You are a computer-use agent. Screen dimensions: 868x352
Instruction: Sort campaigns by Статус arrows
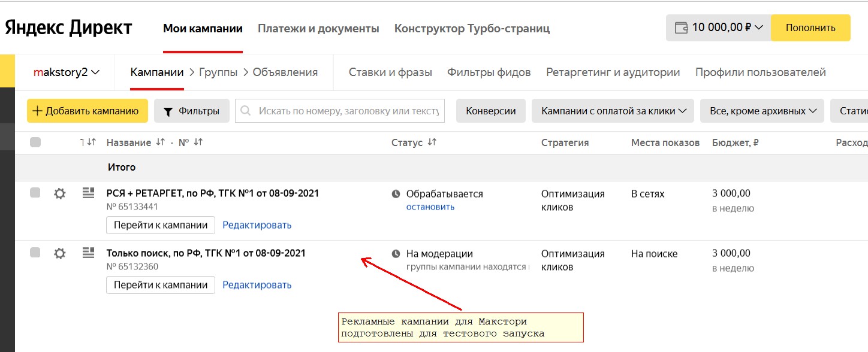[432, 142]
